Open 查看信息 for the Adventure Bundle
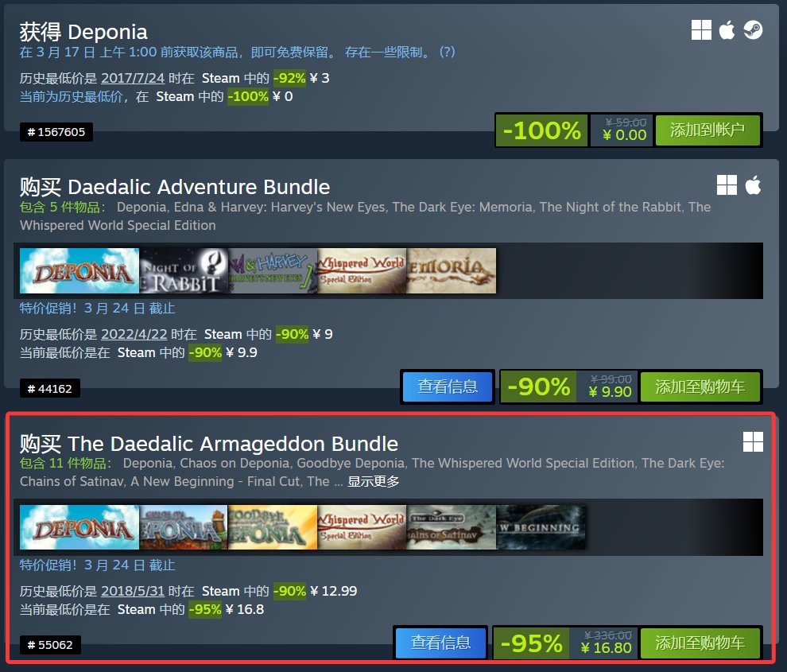The image size is (787, 672). pos(448,386)
